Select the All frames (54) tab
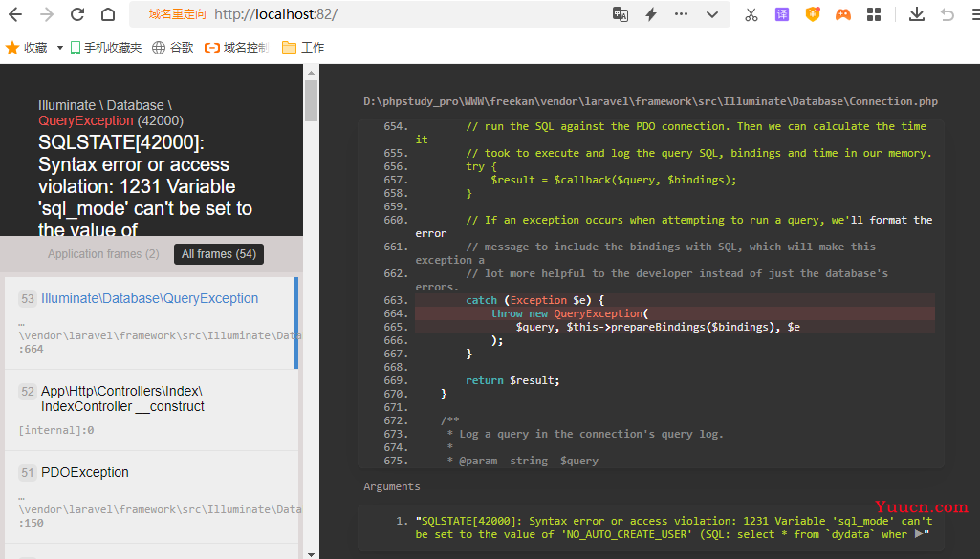 click(x=219, y=254)
